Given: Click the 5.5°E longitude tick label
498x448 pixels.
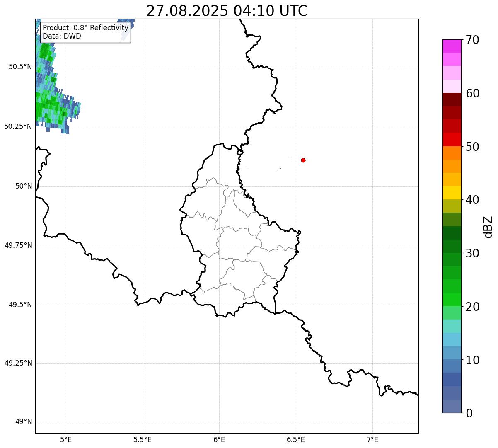Looking at the screenshot, I should (143, 440).
